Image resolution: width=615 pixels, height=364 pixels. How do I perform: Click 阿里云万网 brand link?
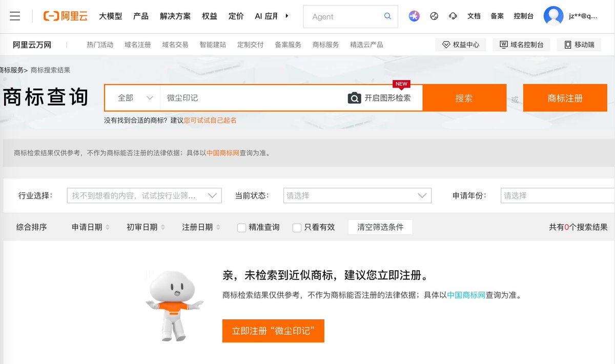click(x=32, y=45)
